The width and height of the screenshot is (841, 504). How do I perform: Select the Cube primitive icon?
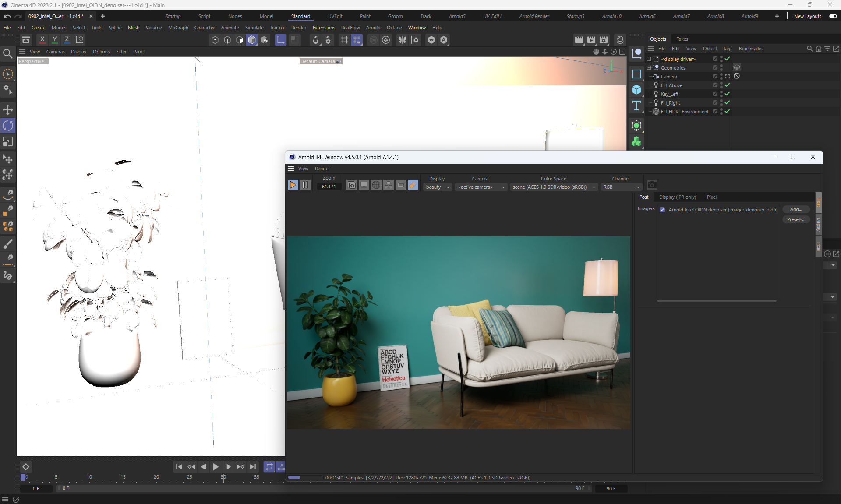click(x=636, y=90)
